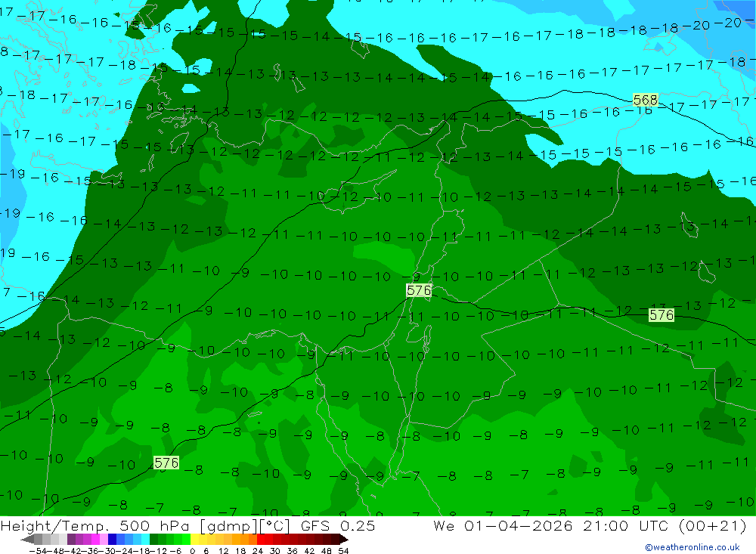Select the yellow 0 degree legend swatch
756x554 pixels.
pos(194,539)
